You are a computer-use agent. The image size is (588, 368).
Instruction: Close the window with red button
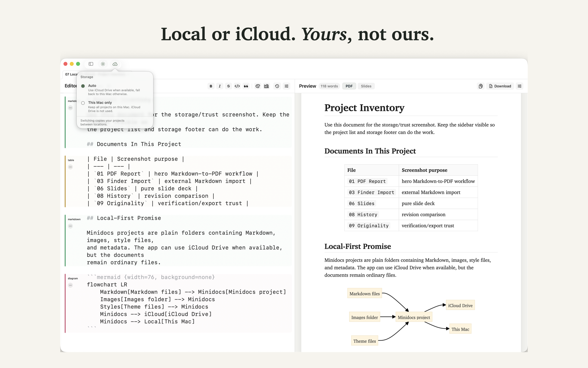[65, 64]
